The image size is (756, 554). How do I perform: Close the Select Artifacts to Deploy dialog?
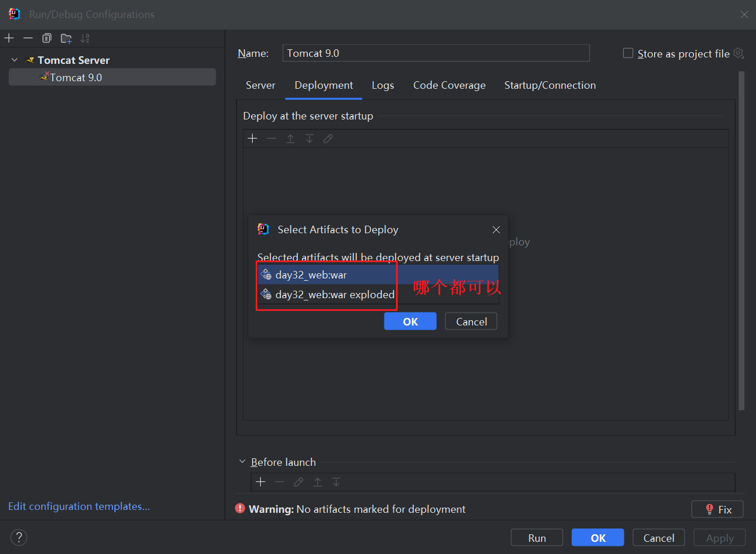pyautogui.click(x=496, y=230)
